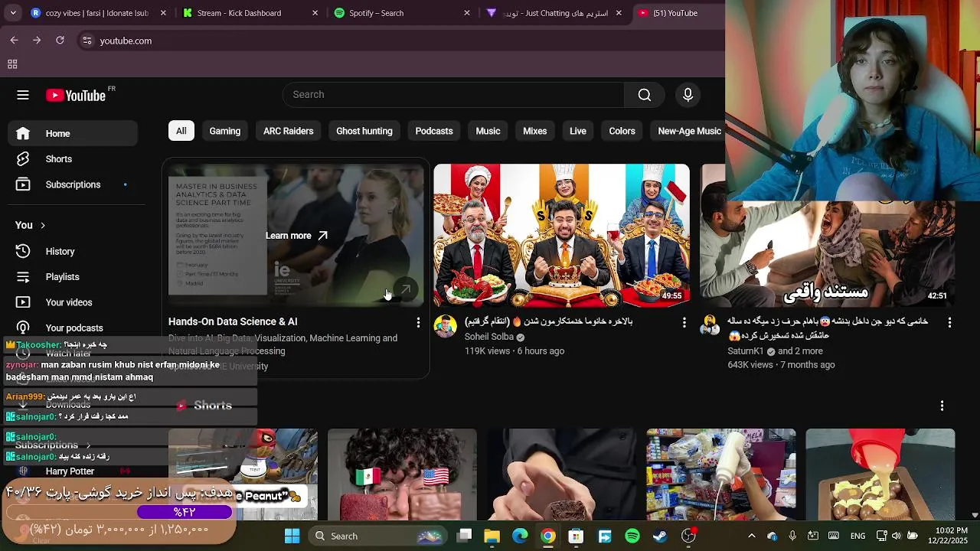Image resolution: width=980 pixels, height=551 pixels.
Task: Open History in sidebar
Action: (73, 251)
